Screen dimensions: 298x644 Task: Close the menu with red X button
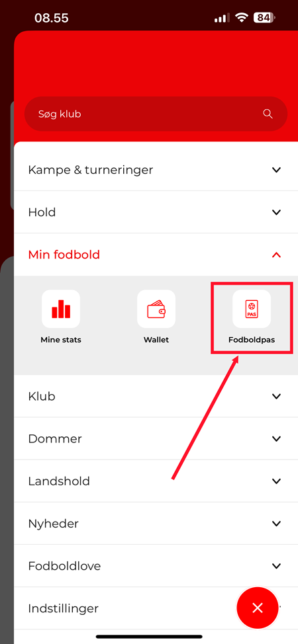click(x=258, y=608)
